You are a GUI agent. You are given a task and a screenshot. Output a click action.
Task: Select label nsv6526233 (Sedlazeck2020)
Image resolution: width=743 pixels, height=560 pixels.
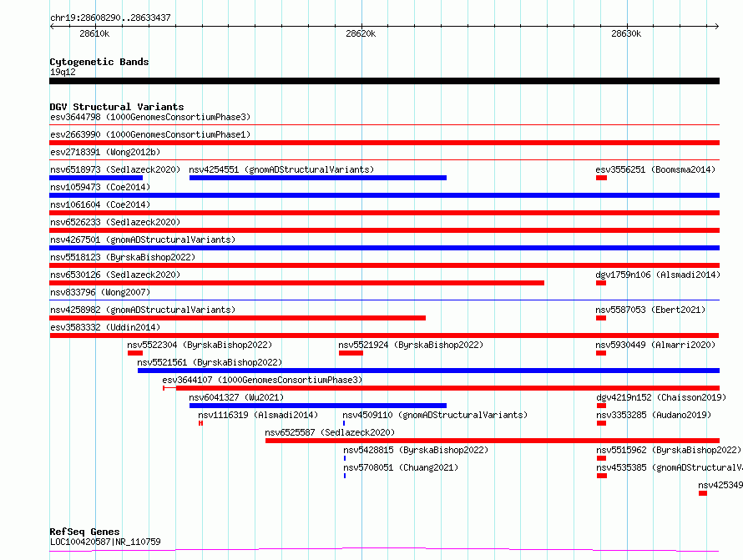point(115,222)
